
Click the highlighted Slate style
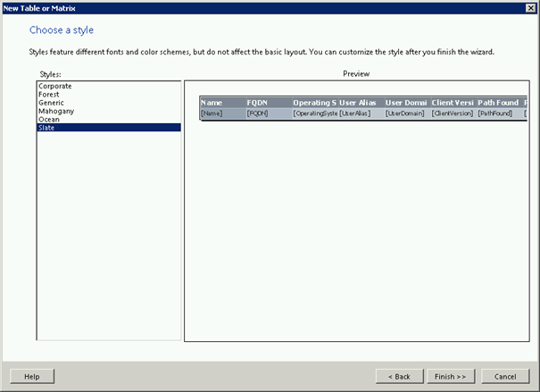click(47, 128)
